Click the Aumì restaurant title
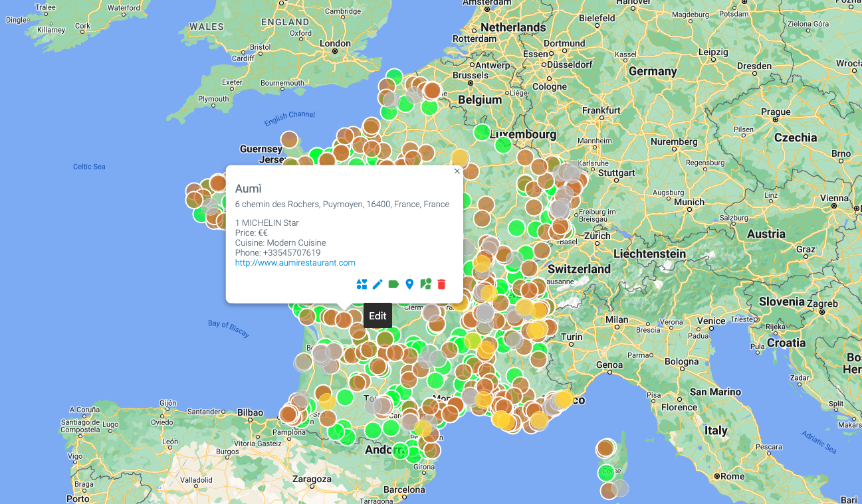This screenshot has width=862, height=504. coord(249,189)
